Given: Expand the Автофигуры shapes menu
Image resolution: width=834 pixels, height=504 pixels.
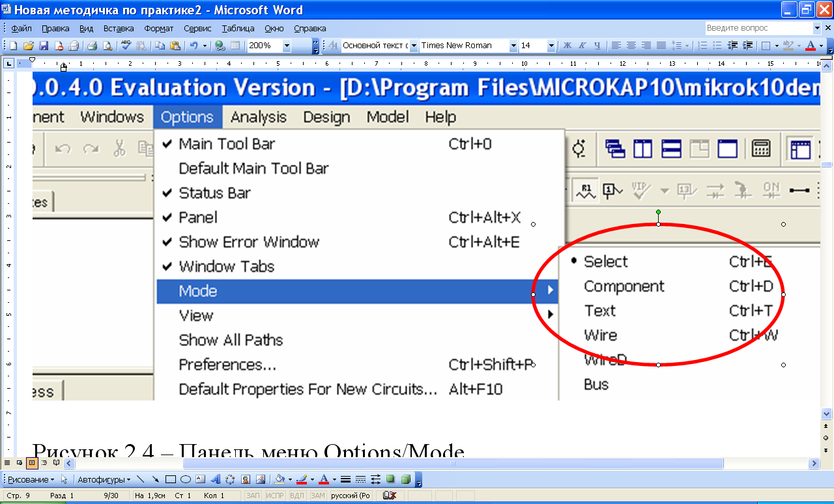Looking at the screenshot, I should (104, 479).
